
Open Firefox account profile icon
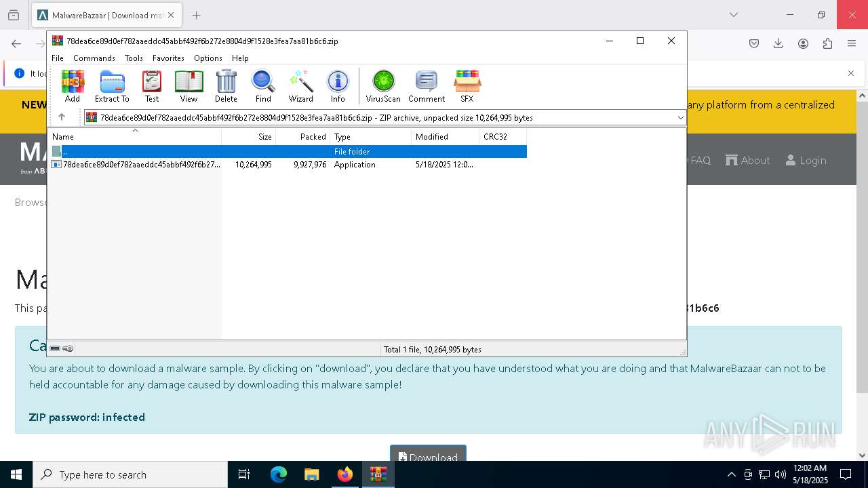pyautogui.click(x=803, y=43)
